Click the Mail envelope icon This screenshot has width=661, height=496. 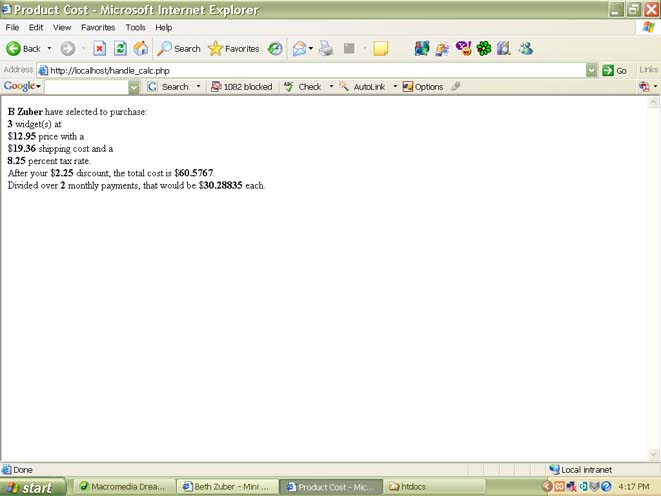[x=299, y=49]
